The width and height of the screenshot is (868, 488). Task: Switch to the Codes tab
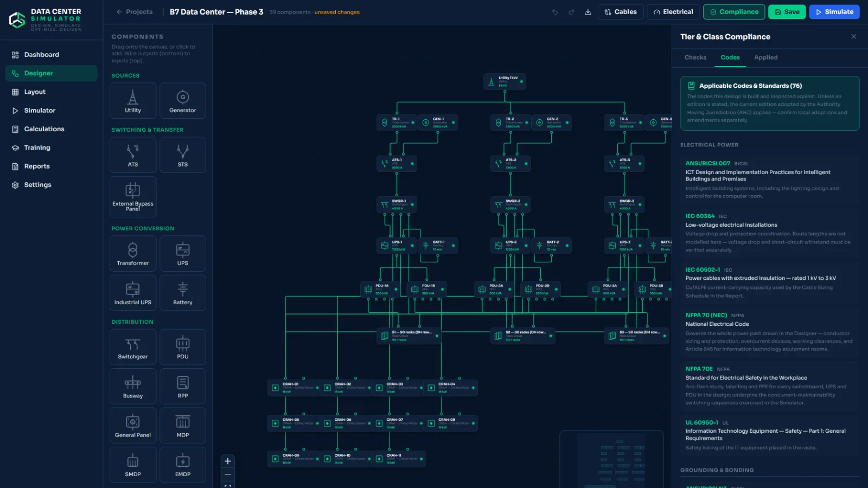pyautogui.click(x=730, y=57)
